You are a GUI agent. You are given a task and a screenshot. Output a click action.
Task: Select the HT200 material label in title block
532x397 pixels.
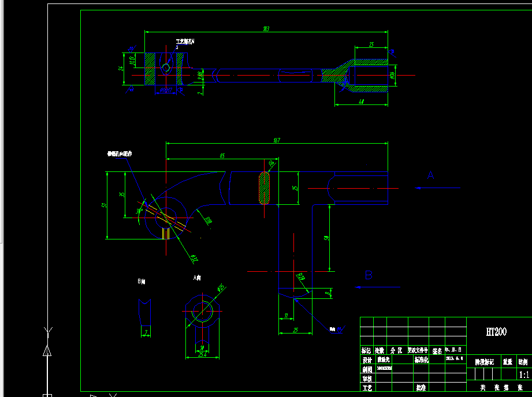(x=497, y=330)
